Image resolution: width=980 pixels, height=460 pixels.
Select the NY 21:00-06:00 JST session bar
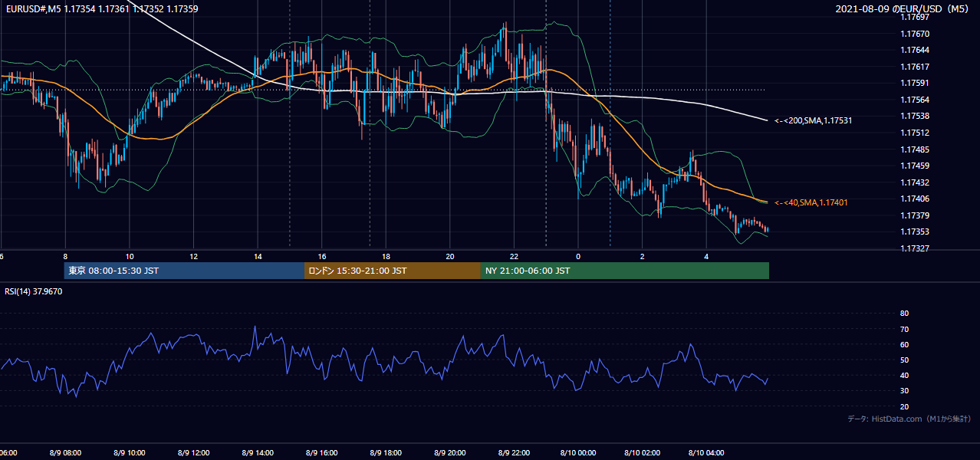(x=625, y=271)
